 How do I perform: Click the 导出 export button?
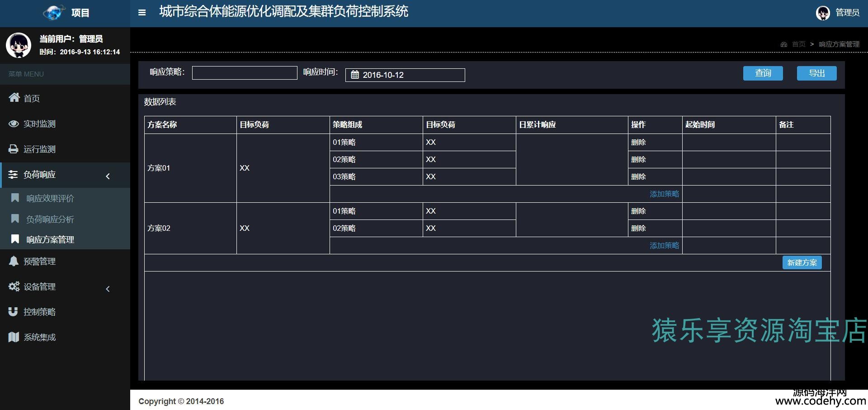[x=816, y=73]
